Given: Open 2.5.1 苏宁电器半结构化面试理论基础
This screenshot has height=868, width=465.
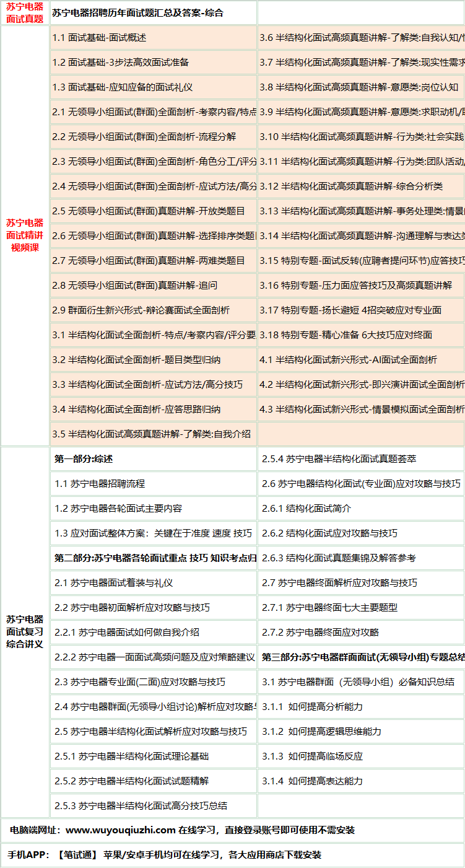Looking at the screenshot, I should point(131,756).
